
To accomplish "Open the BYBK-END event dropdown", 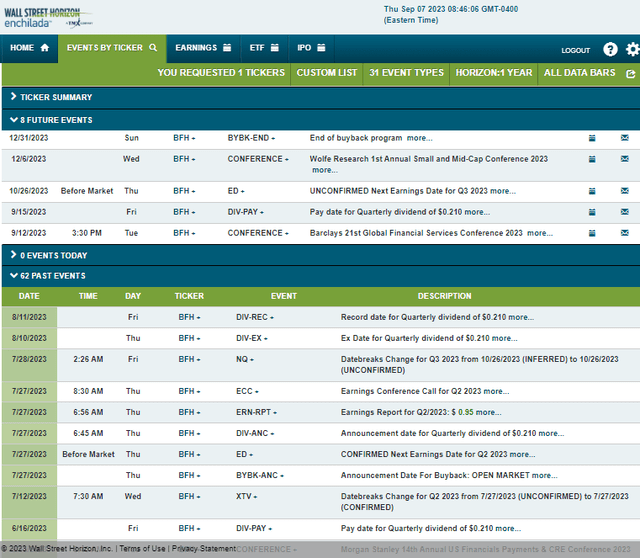I will point(251,138).
